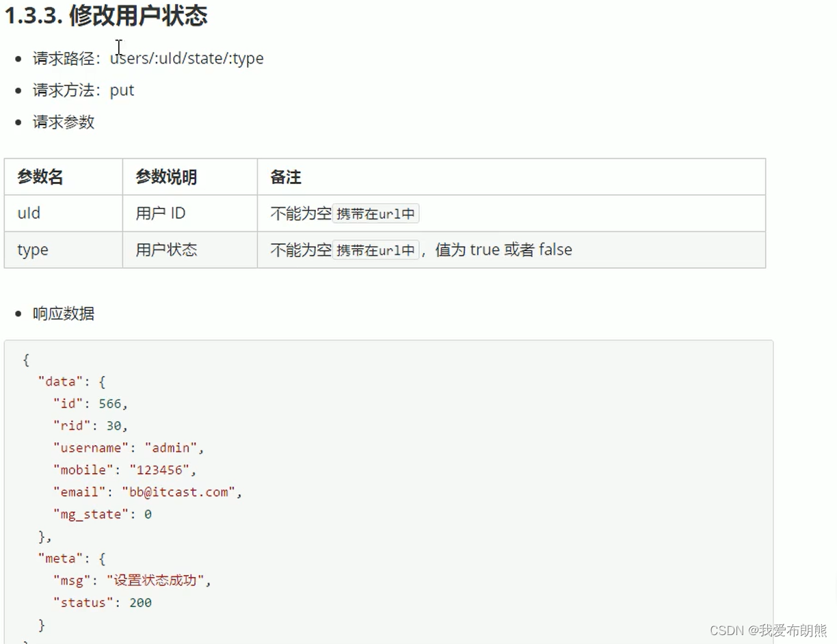837x644 pixels.
Task: Click the "响应数据" bullet text
Action: pos(64,314)
